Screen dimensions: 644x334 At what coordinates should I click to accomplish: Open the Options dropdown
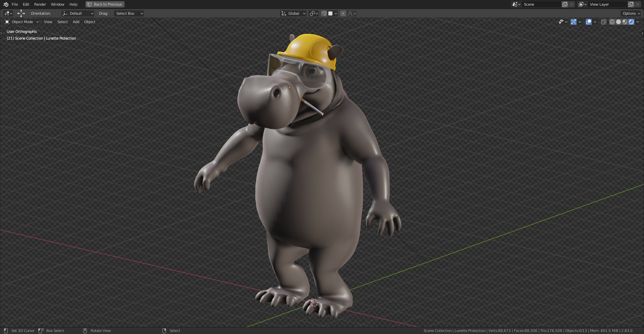coord(631,13)
